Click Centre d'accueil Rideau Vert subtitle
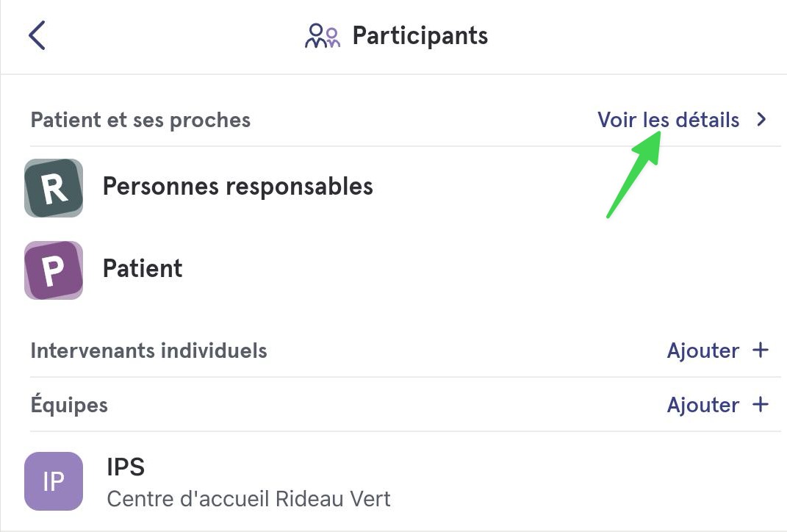This screenshot has height=532, width=787. tap(248, 499)
